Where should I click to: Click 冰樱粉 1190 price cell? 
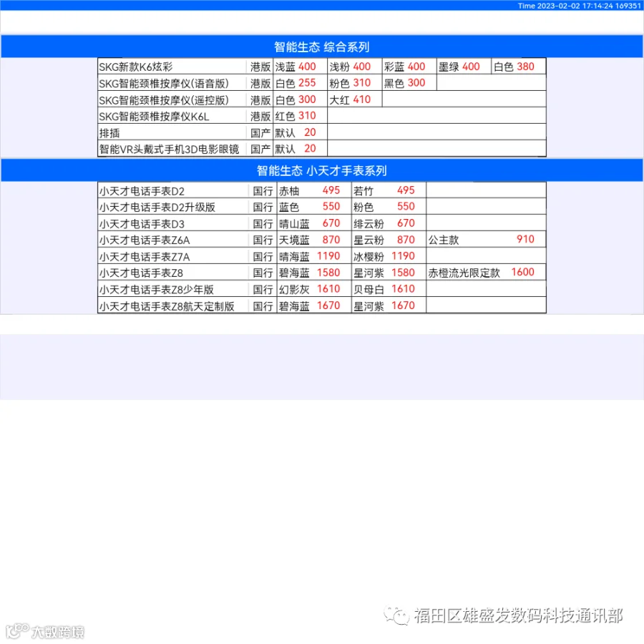389,256
